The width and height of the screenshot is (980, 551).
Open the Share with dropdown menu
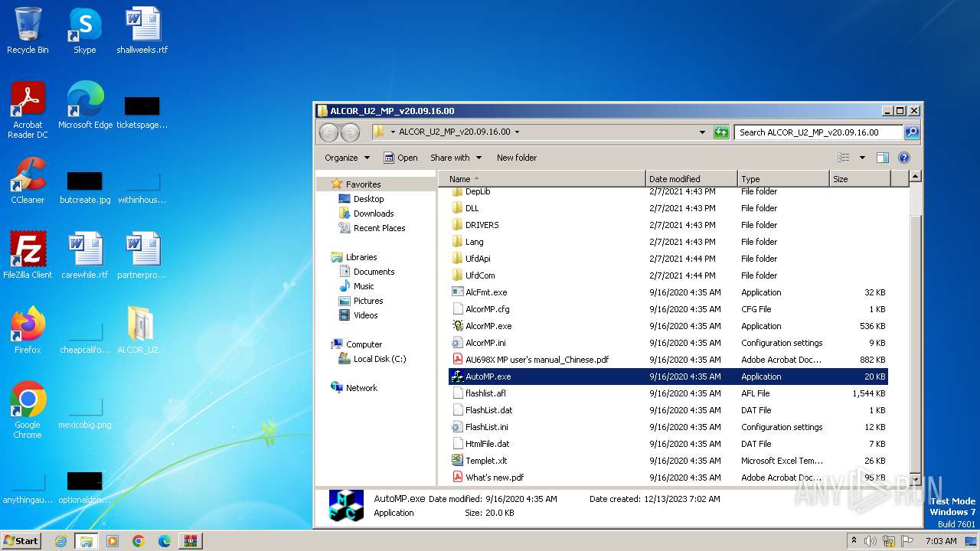click(x=456, y=158)
